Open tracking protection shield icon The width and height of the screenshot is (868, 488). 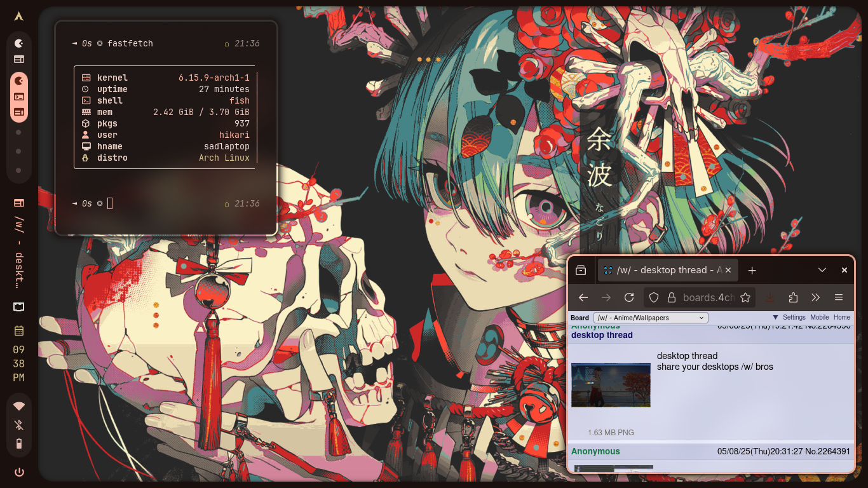[654, 297]
